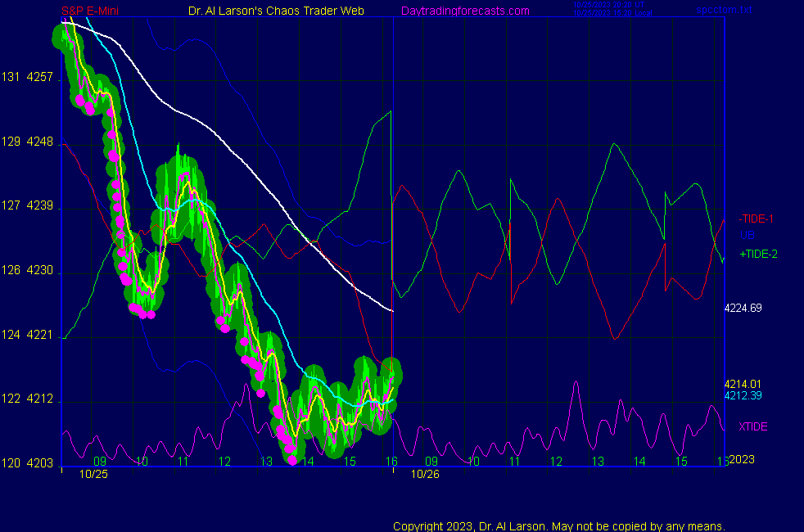The image size is (804, 532).
Task: Click the red -TIDE-1 legend label
Action: (757, 219)
